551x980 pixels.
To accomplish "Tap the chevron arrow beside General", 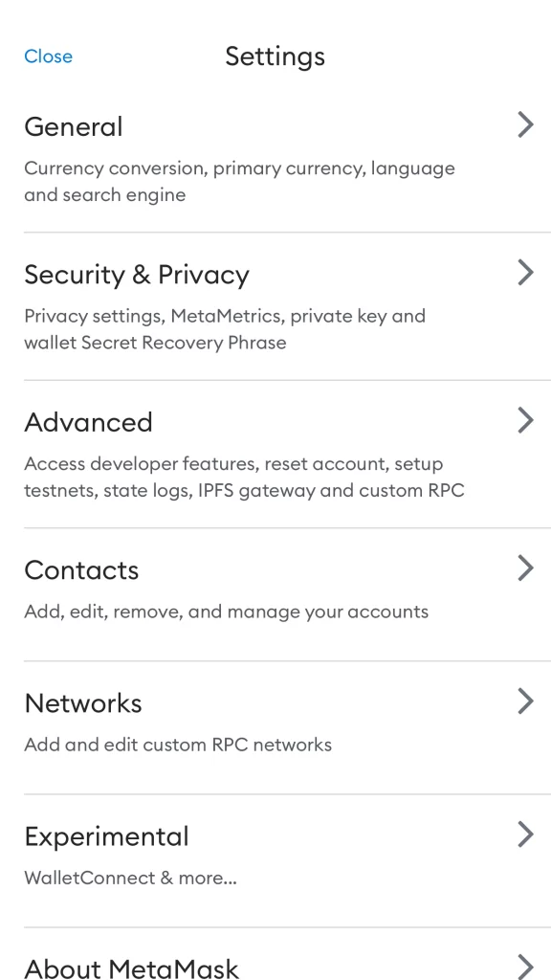I will click(526, 125).
